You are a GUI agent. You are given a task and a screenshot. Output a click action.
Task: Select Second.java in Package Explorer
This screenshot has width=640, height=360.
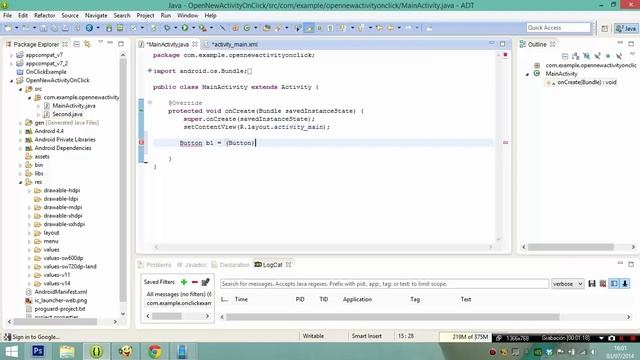[67, 114]
